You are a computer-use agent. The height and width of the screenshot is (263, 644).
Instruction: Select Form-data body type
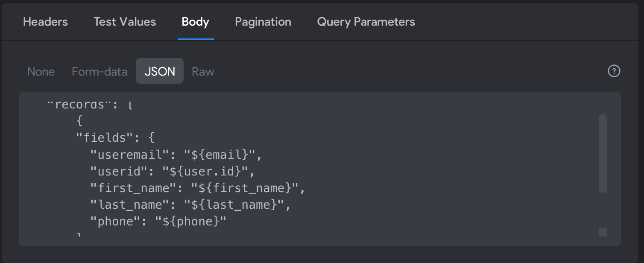click(100, 71)
